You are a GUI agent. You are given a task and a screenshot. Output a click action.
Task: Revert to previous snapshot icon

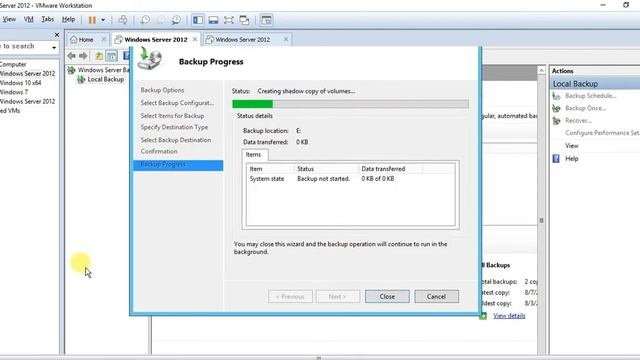tap(161, 20)
